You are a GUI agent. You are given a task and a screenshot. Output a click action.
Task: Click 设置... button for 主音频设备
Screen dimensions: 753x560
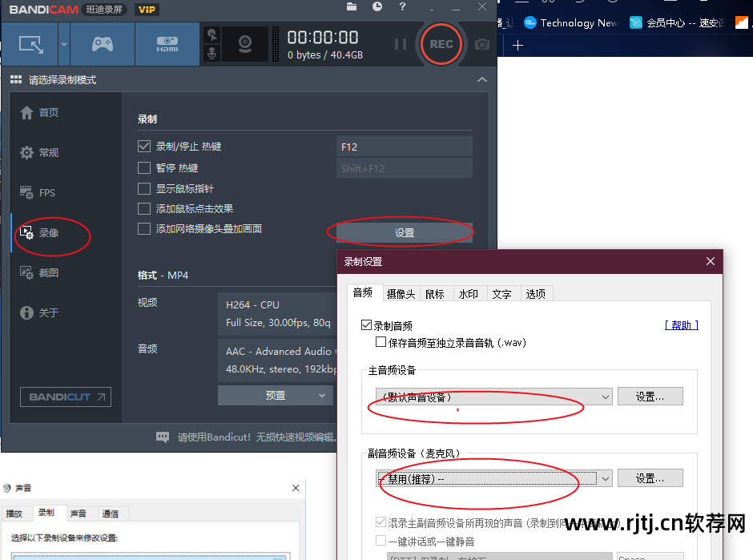tap(650, 397)
